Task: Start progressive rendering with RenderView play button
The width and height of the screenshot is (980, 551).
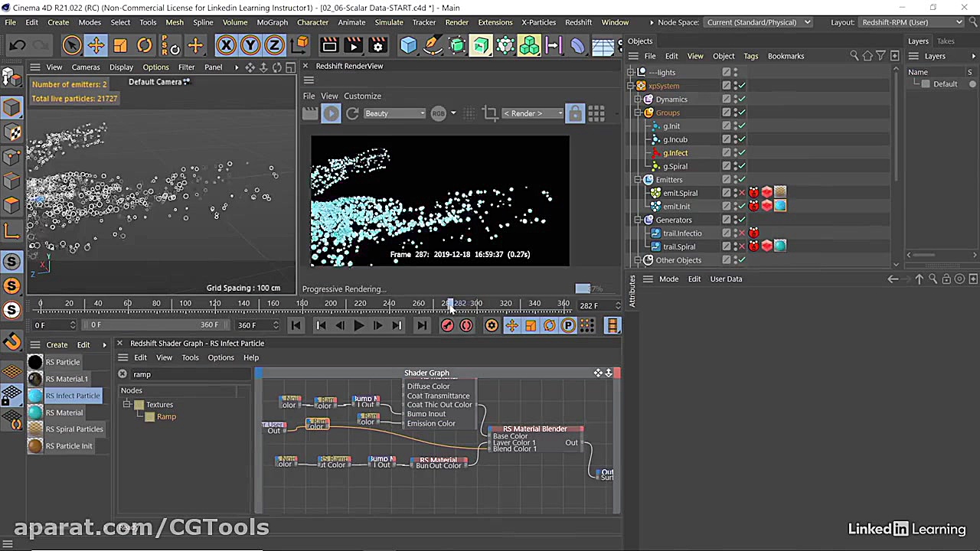Action: pos(331,113)
